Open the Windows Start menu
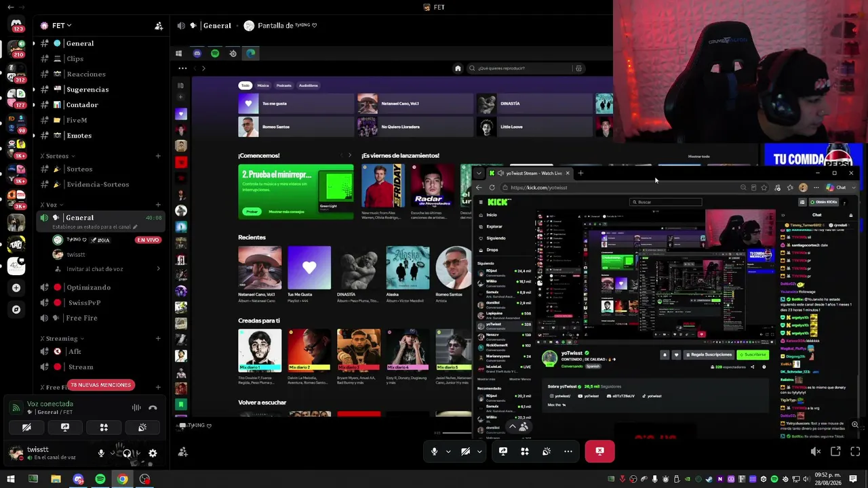 [10, 479]
